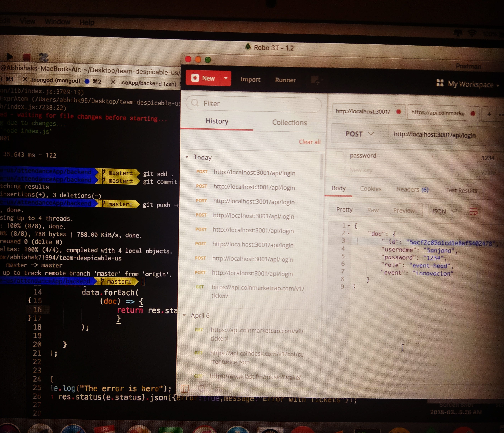This screenshot has width=504, height=433.
Task: Click the 1234 value cell for password
Action: pos(488,158)
